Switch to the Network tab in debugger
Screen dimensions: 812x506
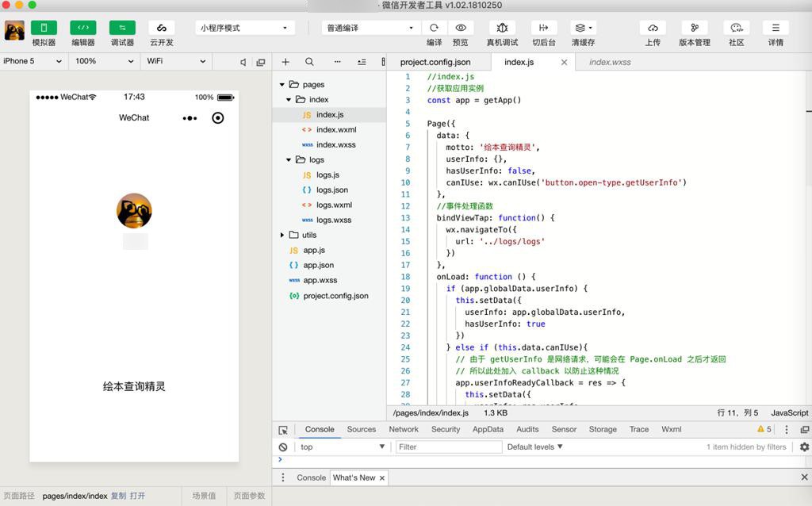point(403,429)
